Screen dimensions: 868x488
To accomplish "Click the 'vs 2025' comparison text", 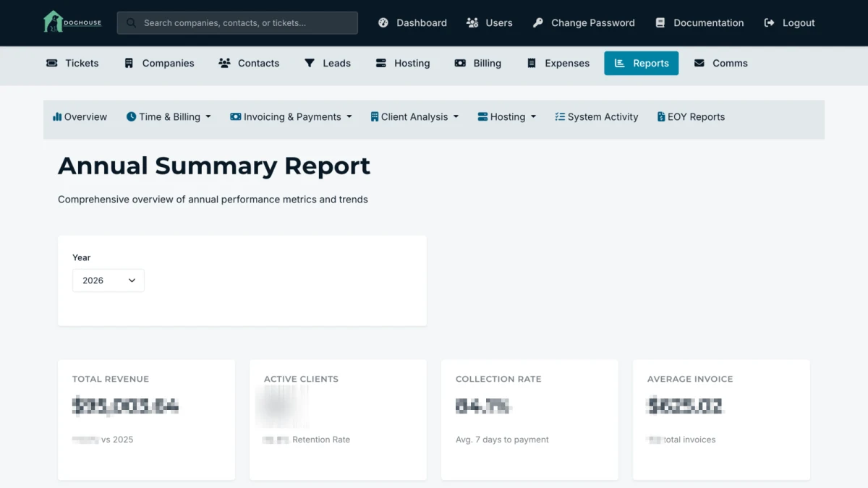I will point(117,440).
